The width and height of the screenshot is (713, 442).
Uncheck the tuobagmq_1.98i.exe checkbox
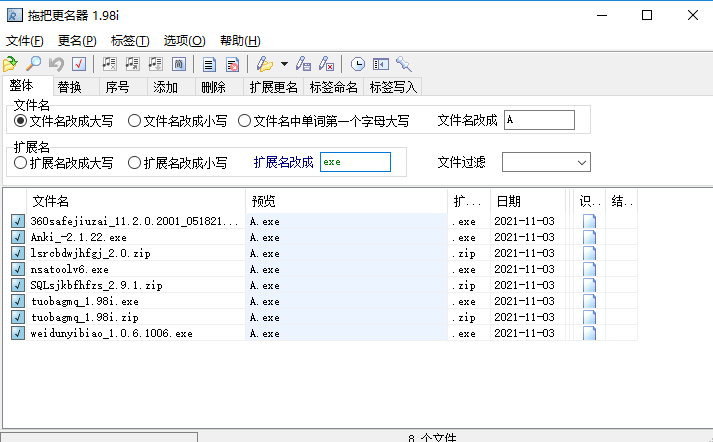(x=18, y=301)
